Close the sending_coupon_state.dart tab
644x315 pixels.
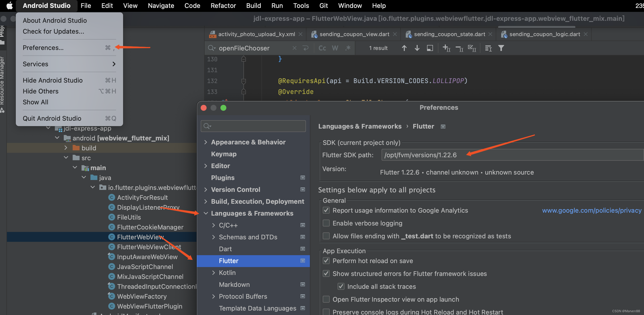490,34
